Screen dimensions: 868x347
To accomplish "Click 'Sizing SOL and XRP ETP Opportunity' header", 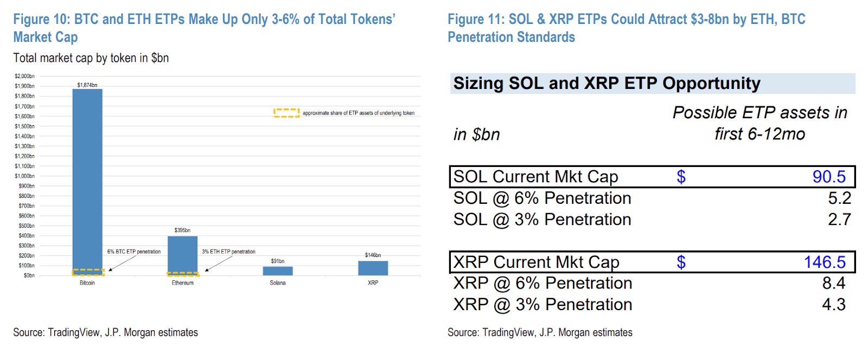I will [607, 83].
